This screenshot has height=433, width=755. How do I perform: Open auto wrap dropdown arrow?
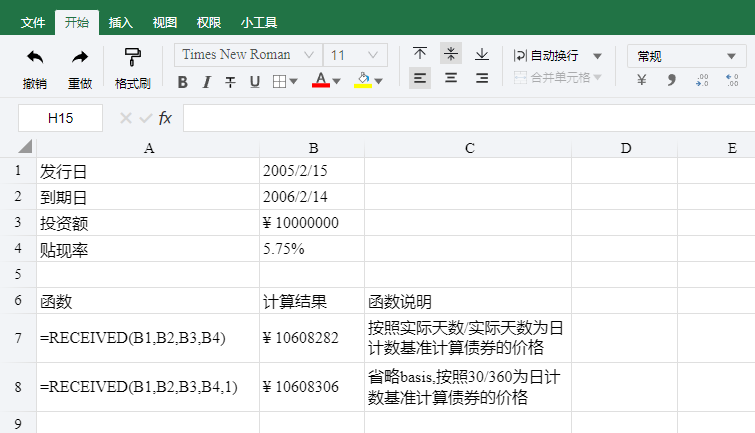point(597,56)
